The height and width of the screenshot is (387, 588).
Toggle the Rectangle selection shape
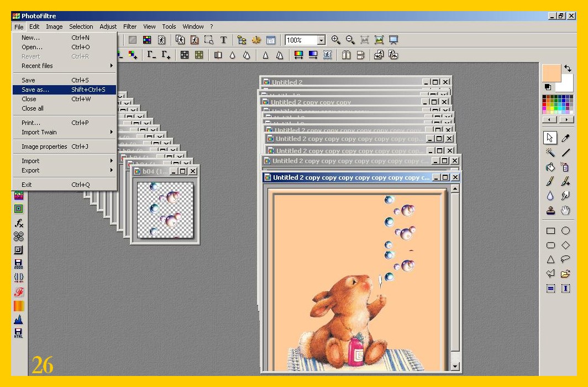pos(550,231)
